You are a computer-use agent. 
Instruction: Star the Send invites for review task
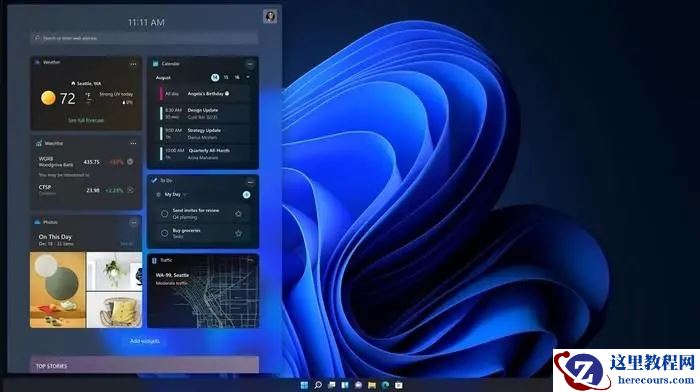coord(238,214)
